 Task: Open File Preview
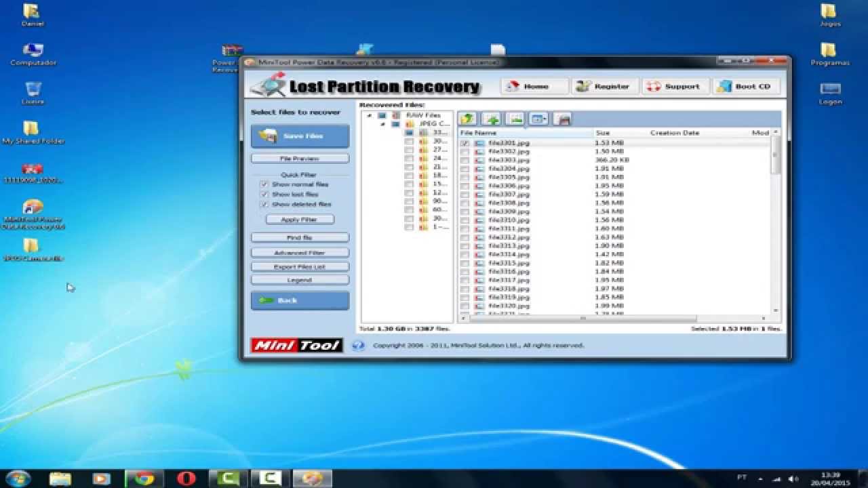click(300, 159)
